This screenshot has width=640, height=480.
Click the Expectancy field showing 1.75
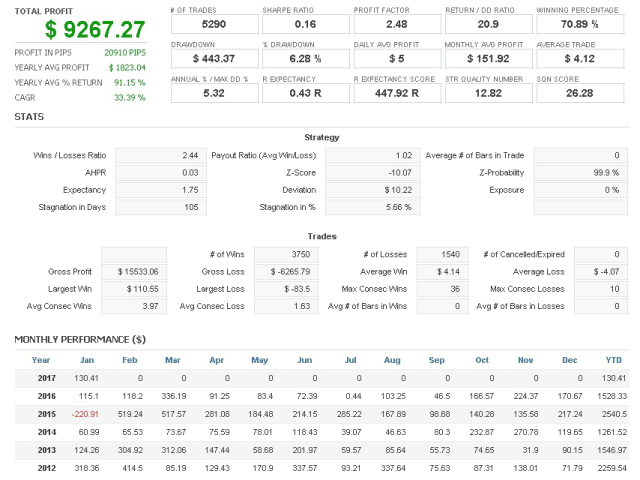(x=161, y=190)
